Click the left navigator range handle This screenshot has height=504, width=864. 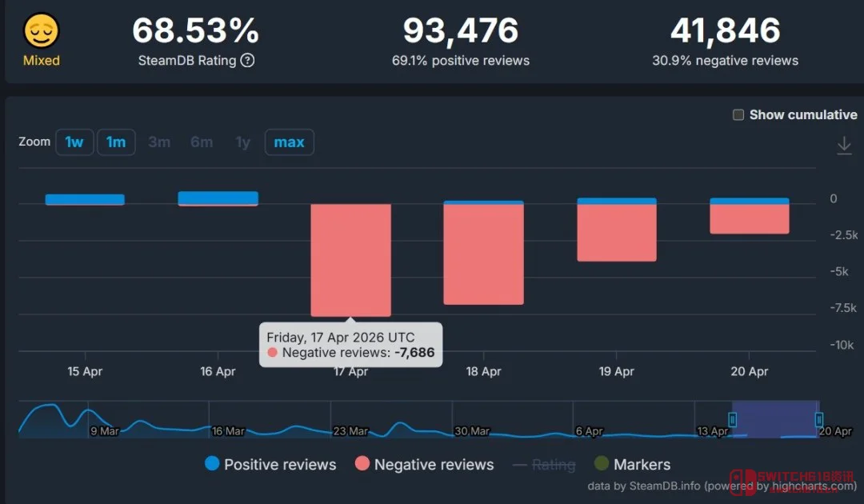point(732,419)
